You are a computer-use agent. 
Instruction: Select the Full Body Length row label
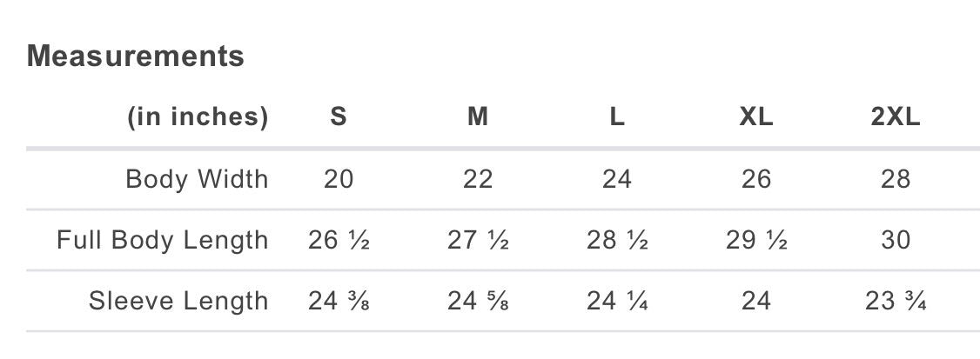pyautogui.click(x=163, y=240)
